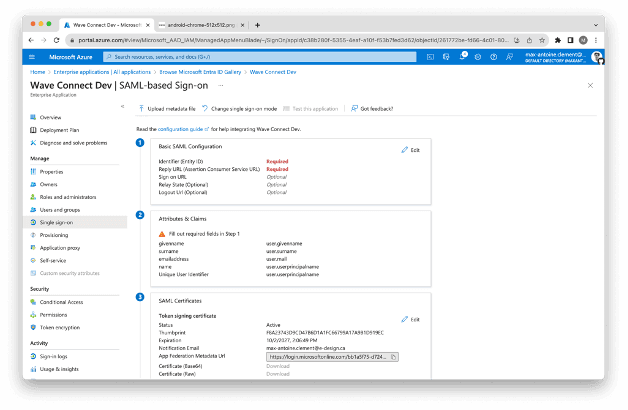
Task: Download the Certificate (Base64)
Action: (x=278, y=365)
